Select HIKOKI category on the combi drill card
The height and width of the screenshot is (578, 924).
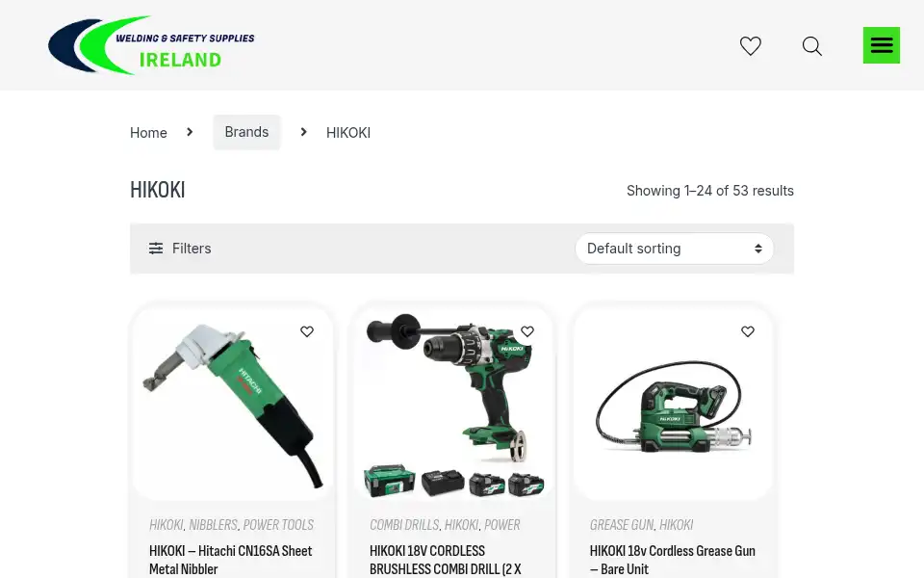(x=461, y=524)
